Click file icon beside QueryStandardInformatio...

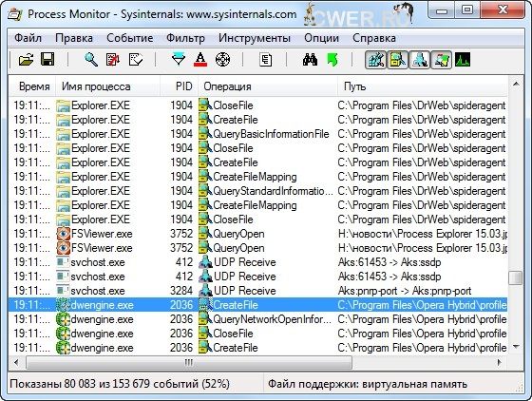(205, 191)
